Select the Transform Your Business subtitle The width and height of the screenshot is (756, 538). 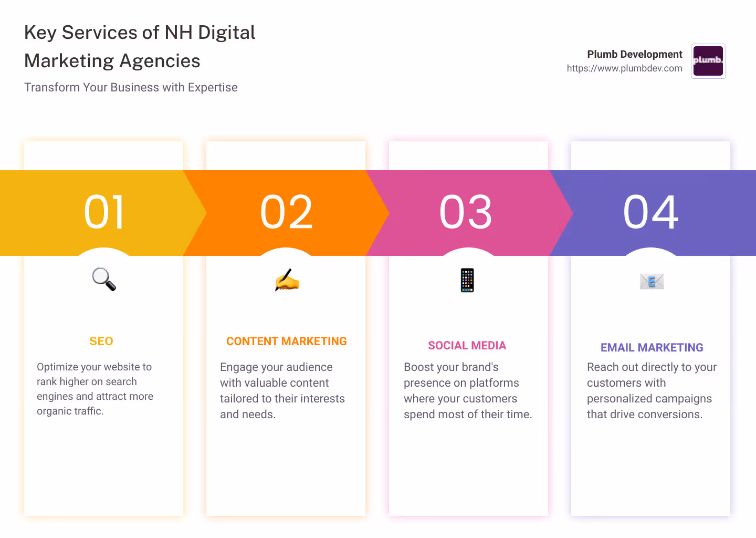(131, 87)
